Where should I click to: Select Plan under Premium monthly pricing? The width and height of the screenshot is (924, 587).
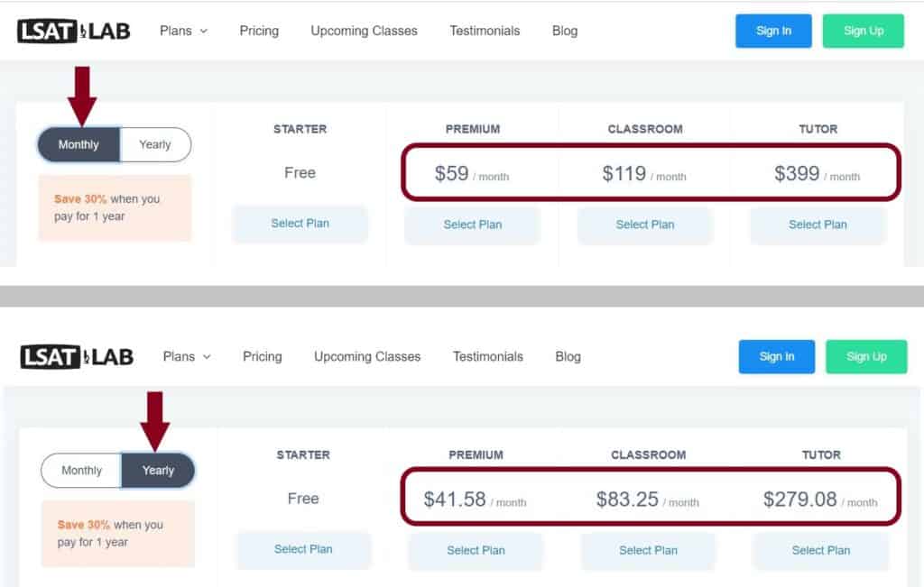click(472, 225)
